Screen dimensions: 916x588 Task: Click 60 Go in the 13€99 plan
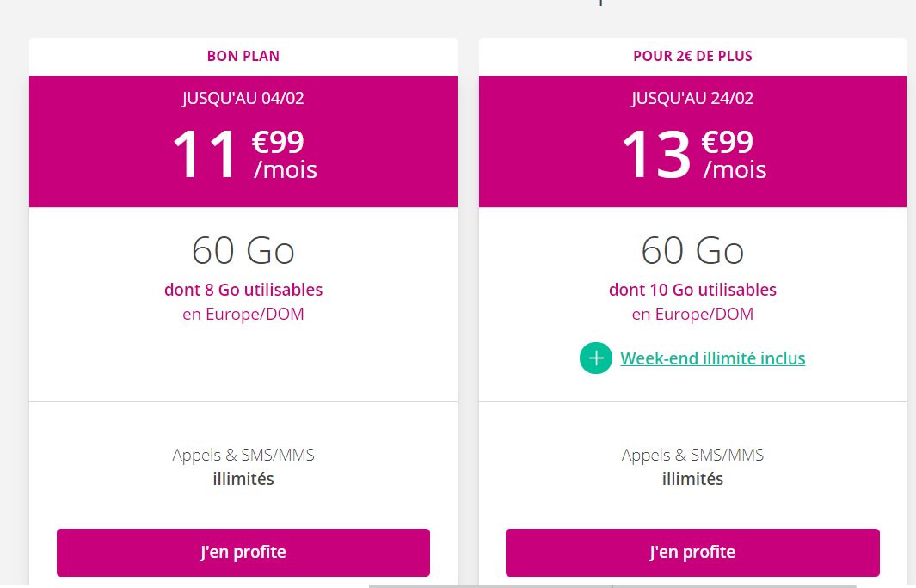click(x=692, y=250)
